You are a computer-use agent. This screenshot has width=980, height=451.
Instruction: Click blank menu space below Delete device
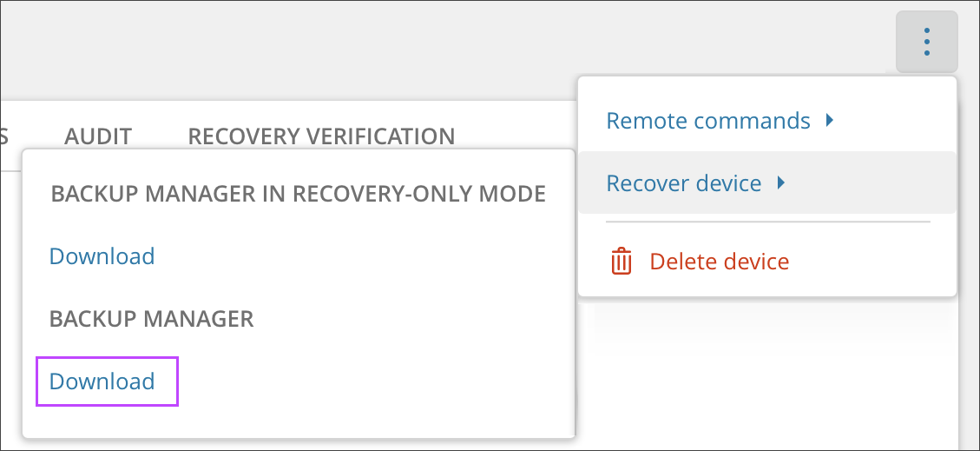(767, 287)
